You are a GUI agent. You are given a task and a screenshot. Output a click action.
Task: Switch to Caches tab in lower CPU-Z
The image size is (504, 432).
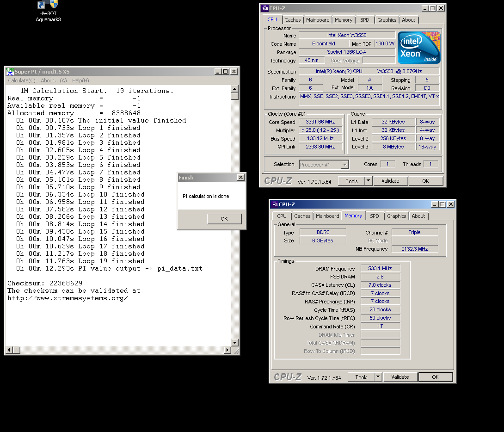click(302, 216)
